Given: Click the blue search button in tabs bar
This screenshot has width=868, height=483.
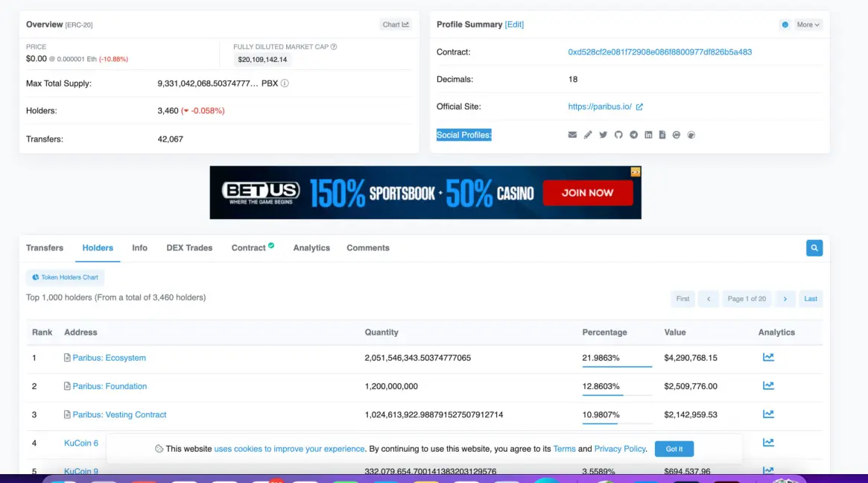Looking at the screenshot, I should [814, 248].
